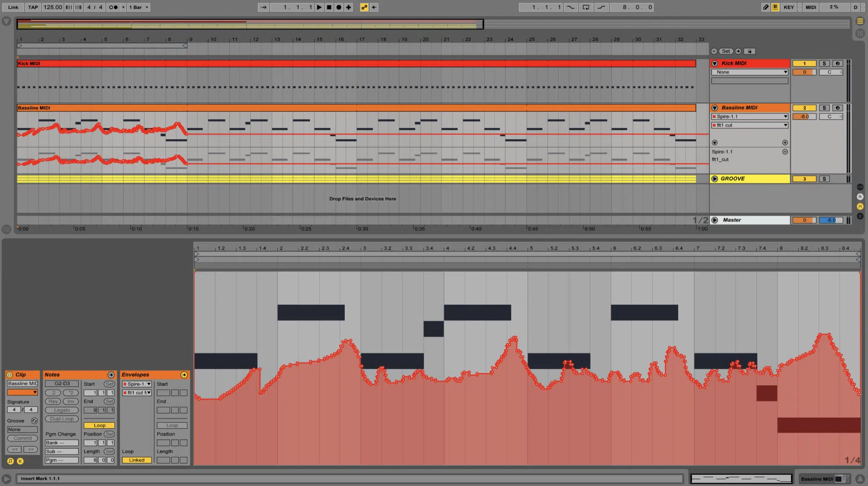Click the MIDI editor draw/pencil icon
This screenshot has width=868, height=486.
click(x=765, y=7)
